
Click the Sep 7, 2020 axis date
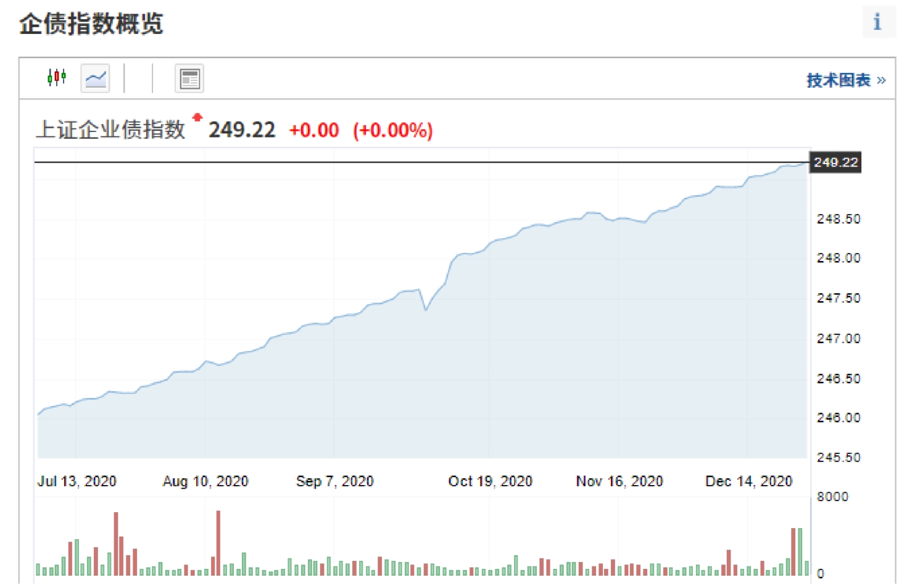click(x=335, y=481)
